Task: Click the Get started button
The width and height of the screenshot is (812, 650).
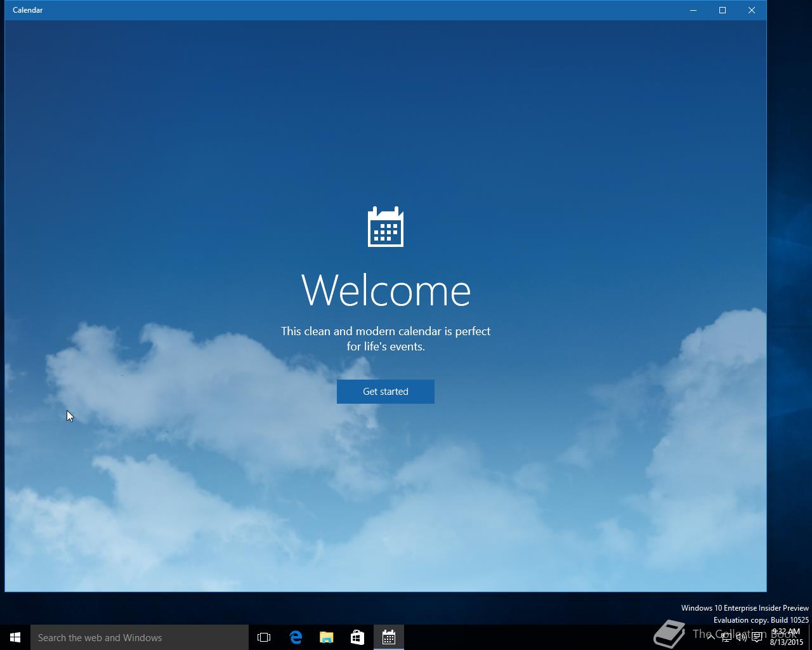Action: [x=386, y=392]
